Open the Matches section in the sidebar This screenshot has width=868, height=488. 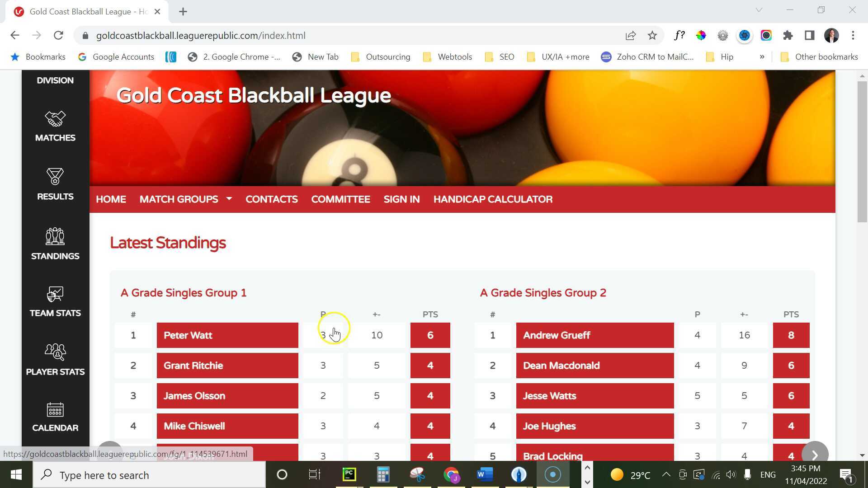(x=55, y=127)
